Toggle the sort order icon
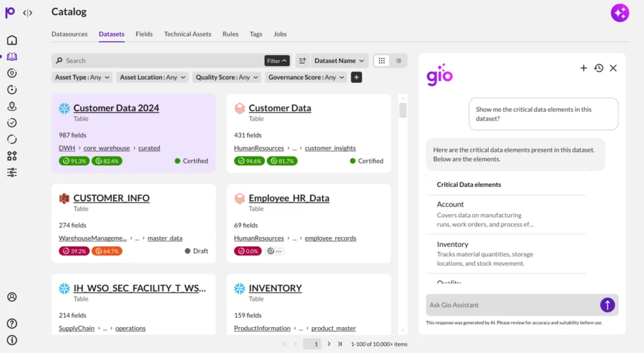The image size is (644, 353). (303, 61)
